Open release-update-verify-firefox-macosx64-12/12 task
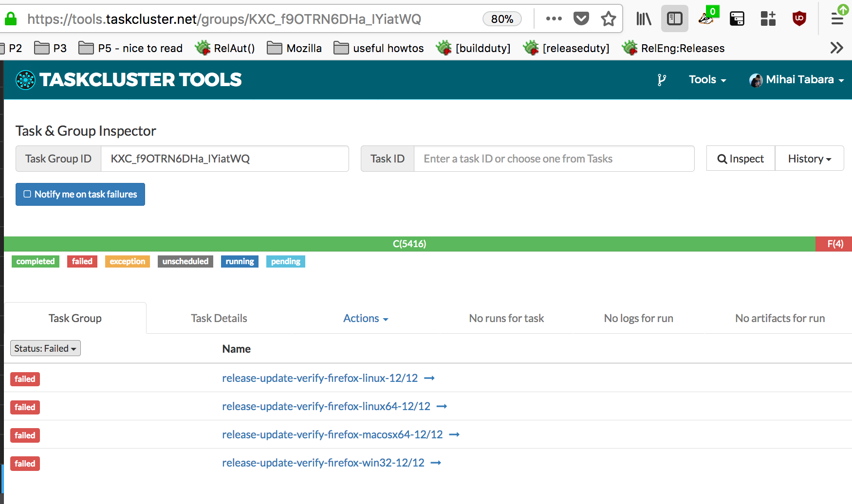The height and width of the screenshot is (504, 852). (x=333, y=434)
